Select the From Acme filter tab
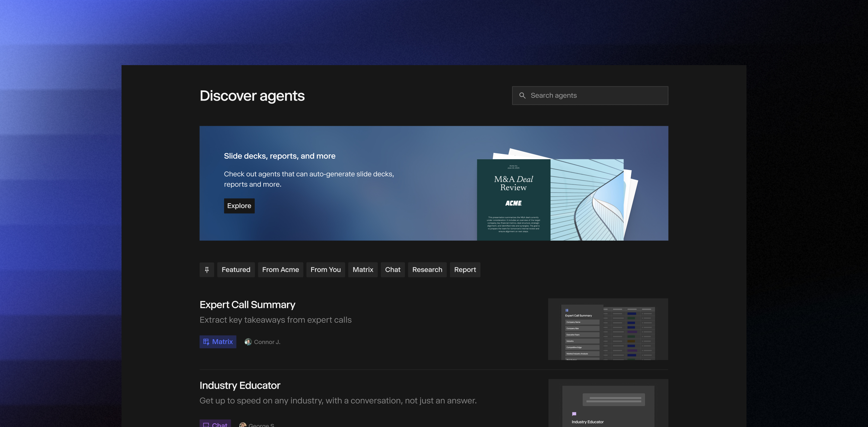This screenshot has height=427, width=868. coord(280,270)
